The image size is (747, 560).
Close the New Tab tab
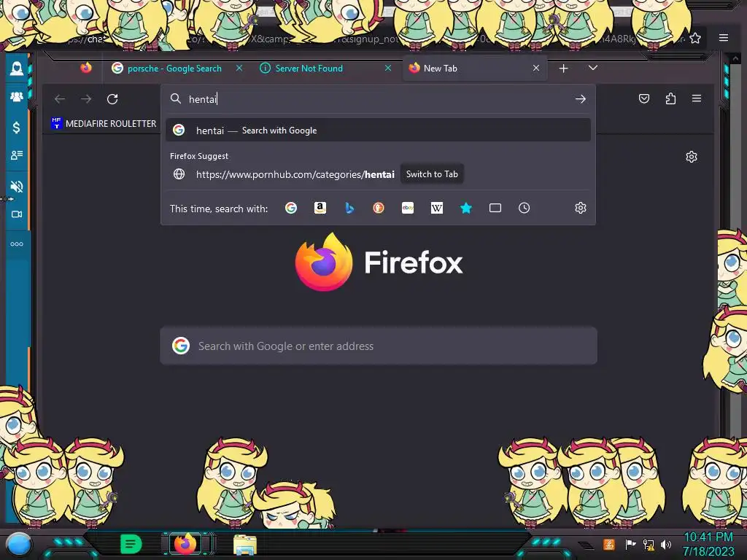click(x=536, y=69)
